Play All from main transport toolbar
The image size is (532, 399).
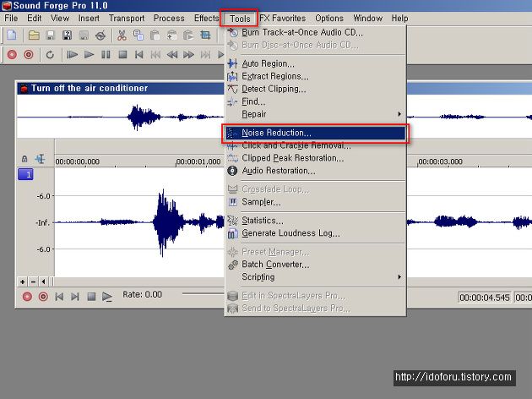pos(72,55)
